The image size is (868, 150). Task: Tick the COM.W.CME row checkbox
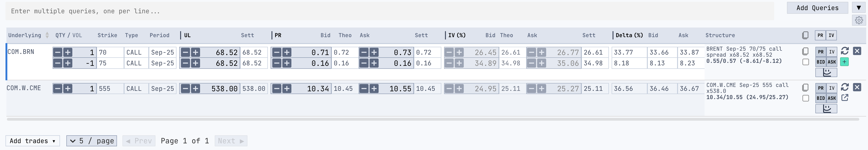click(806, 98)
